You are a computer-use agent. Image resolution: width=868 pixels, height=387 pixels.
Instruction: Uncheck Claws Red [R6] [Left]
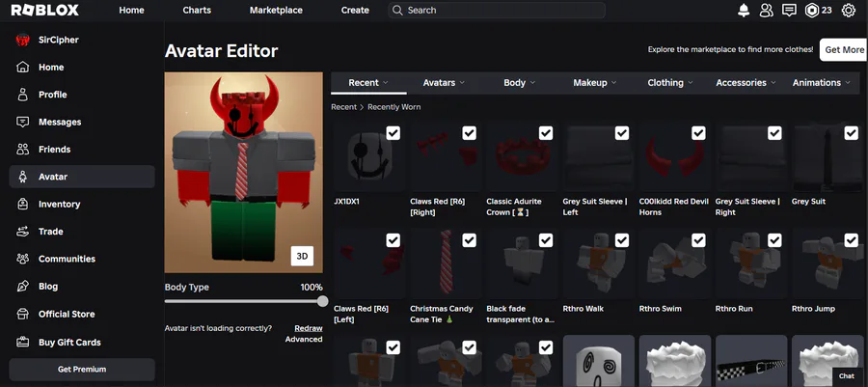[393, 239]
